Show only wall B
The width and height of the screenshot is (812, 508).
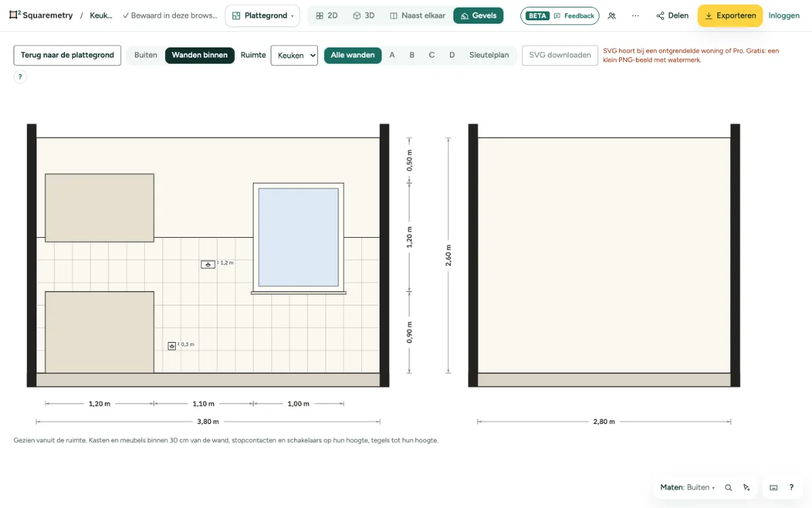(411, 56)
